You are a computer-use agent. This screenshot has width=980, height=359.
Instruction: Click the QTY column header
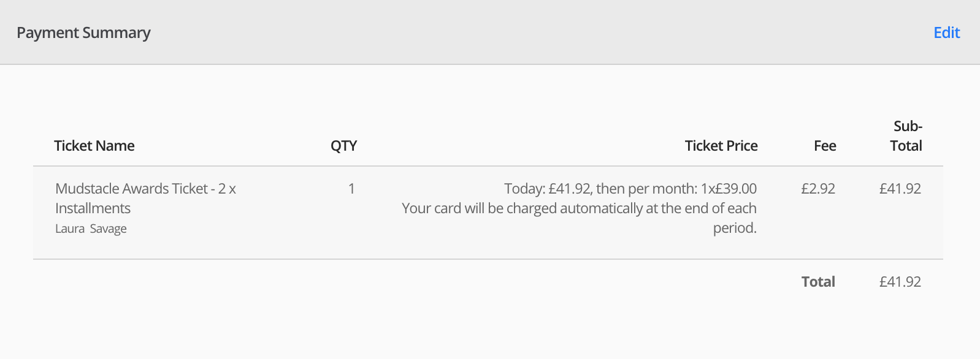tap(343, 146)
